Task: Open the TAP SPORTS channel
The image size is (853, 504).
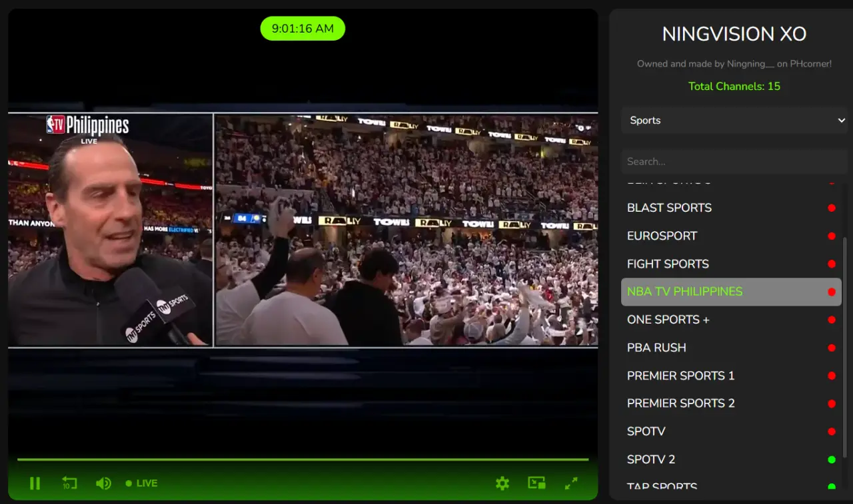Action: (x=731, y=485)
